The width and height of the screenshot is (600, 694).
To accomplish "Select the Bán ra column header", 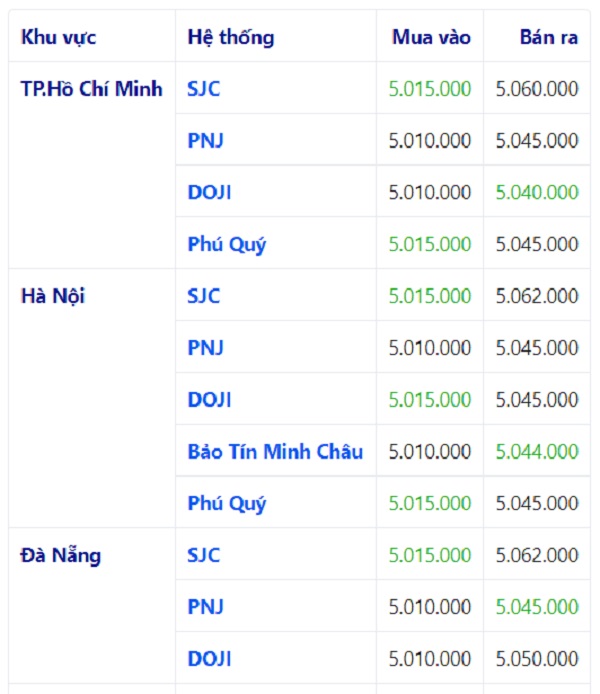I will point(549,38).
